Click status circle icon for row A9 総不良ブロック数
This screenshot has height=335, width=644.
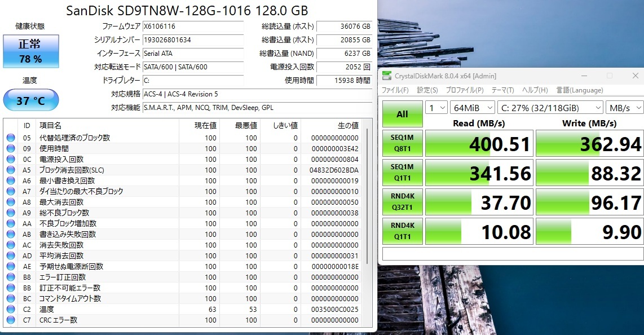click(x=11, y=213)
